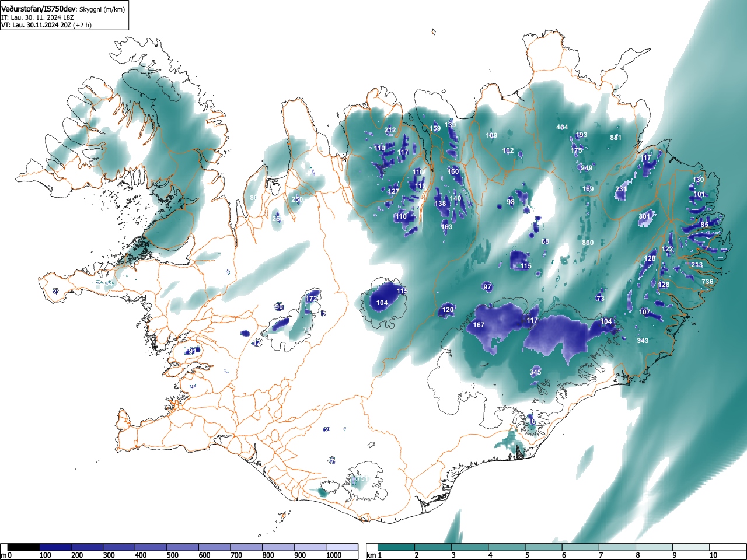Click the '500' tick label on meter legend

pos(173,555)
